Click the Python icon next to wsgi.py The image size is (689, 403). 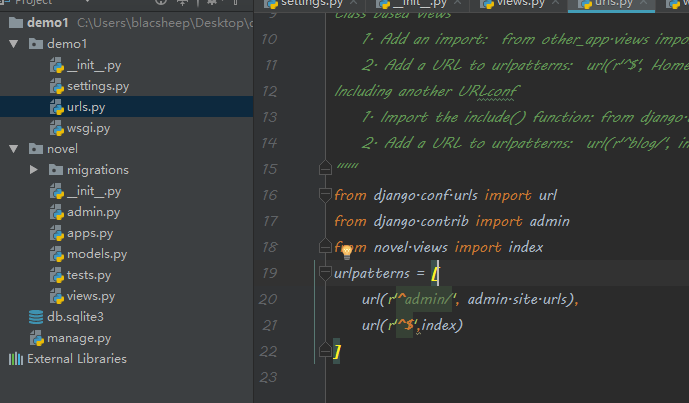tap(56, 128)
